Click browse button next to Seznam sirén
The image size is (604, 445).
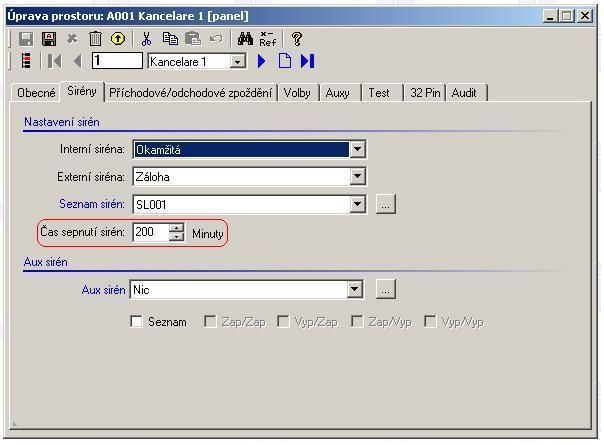(386, 204)
